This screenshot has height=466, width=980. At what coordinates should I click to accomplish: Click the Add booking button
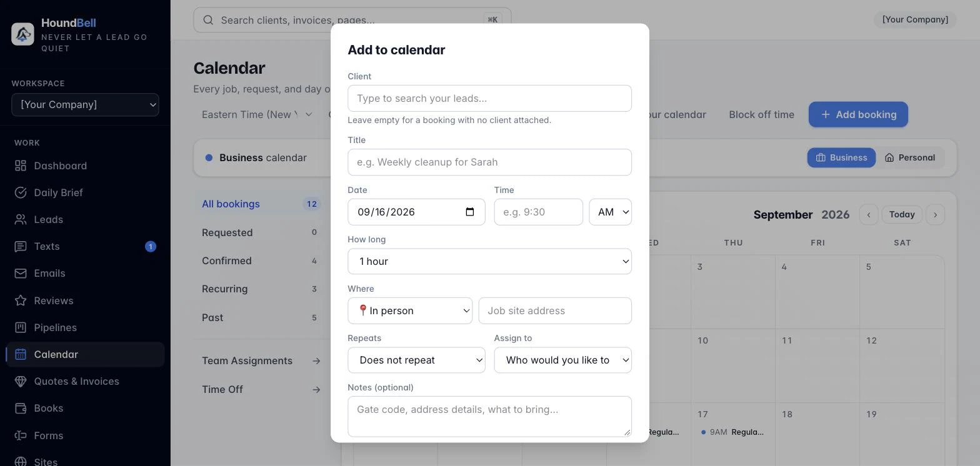pyautogui.click(x=858, y=114)
